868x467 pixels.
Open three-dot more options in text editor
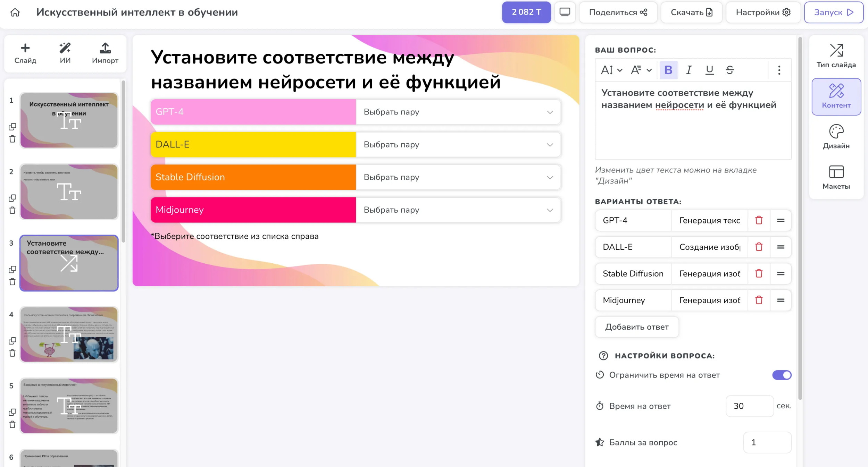(x=779, y=70)
